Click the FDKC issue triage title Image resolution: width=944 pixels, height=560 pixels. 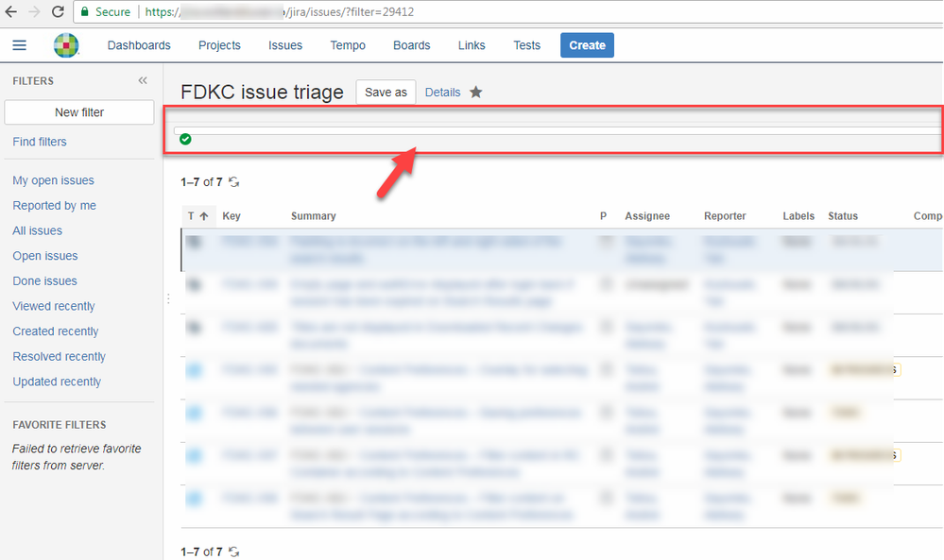(x=262, y=92)
